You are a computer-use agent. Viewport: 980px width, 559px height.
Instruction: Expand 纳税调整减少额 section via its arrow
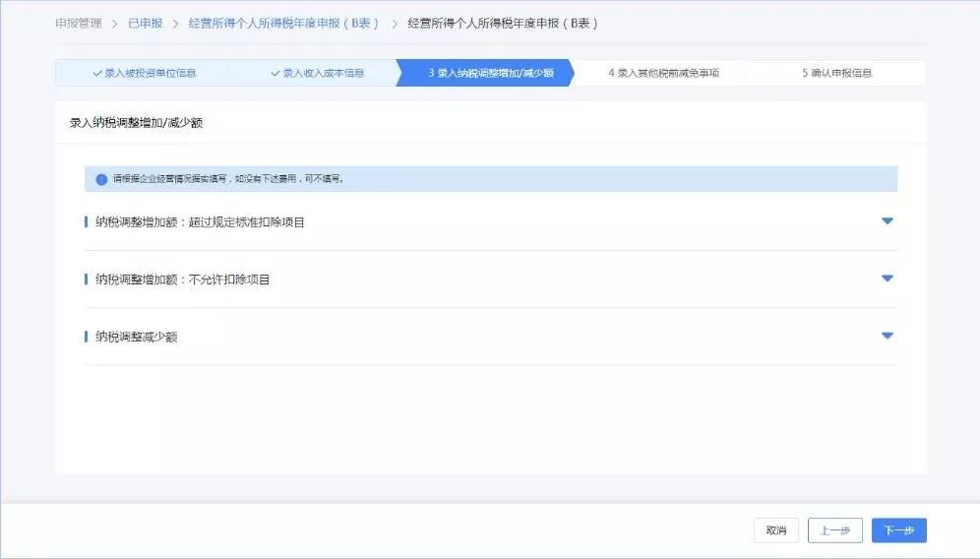point(887,336)
